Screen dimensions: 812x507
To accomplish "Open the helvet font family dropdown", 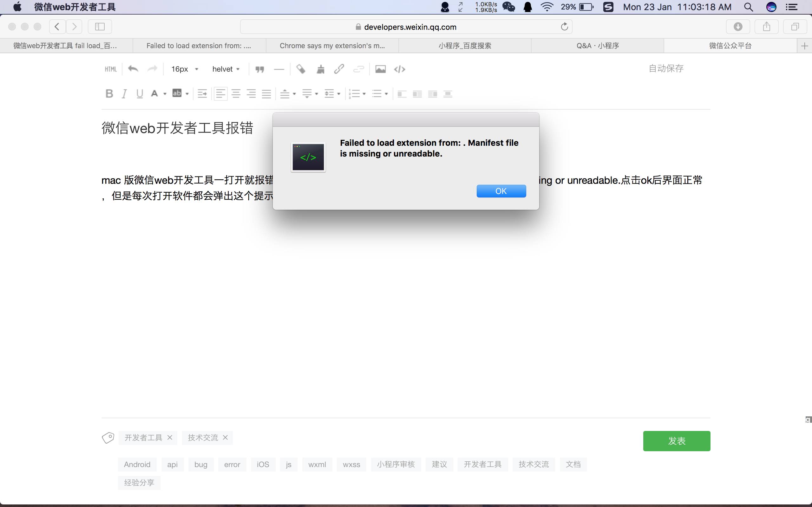I will (x=226, y=69).
